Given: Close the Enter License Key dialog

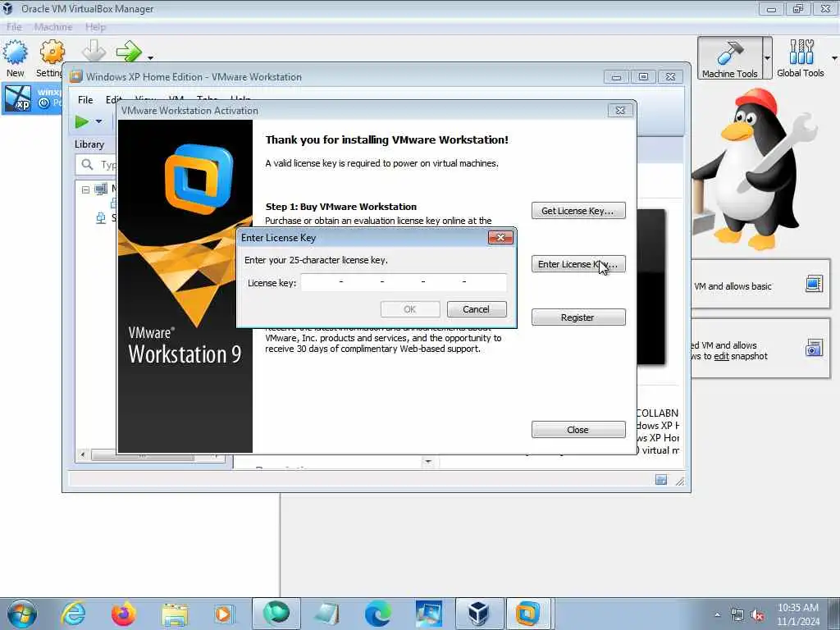Looking at the screenshot, I should (x=500, y=237).
